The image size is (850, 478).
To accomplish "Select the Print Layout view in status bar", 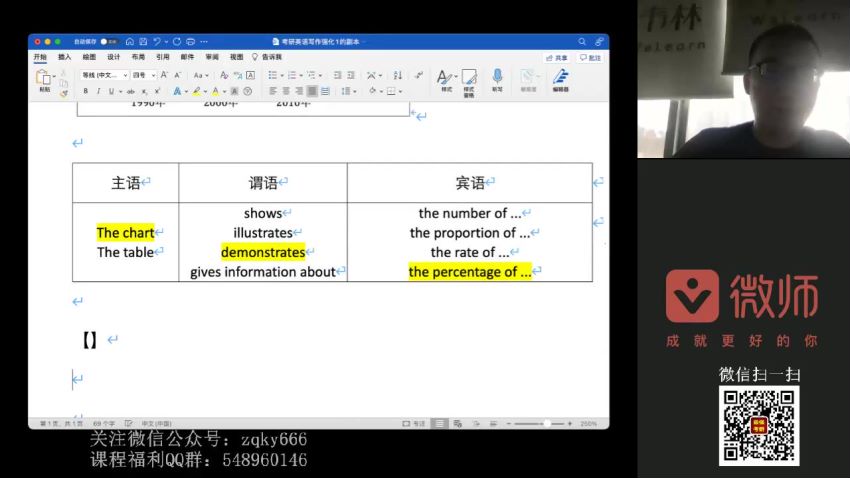I will (440, 423).
